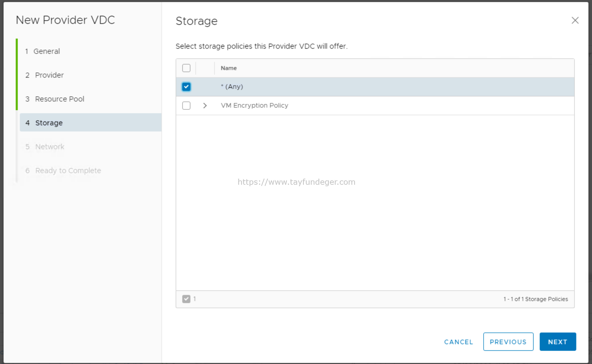Close the New Provider VDC wizard
The height and width of the screenshot is (364, 592).
(x=575, y=21)
